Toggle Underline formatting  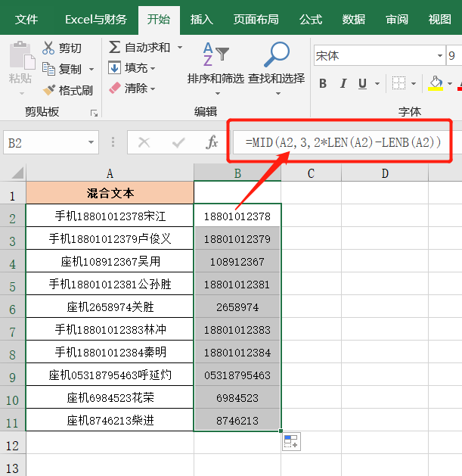point(362,83)
